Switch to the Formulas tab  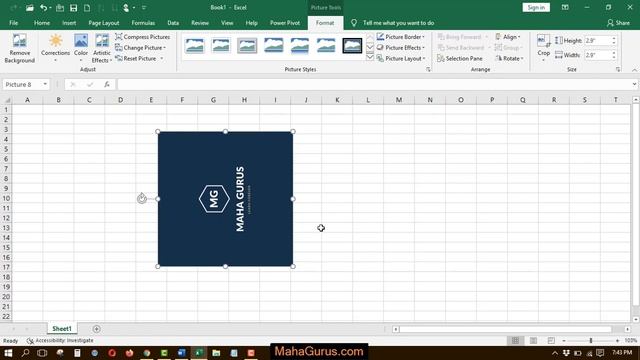(x=143, y=23)
